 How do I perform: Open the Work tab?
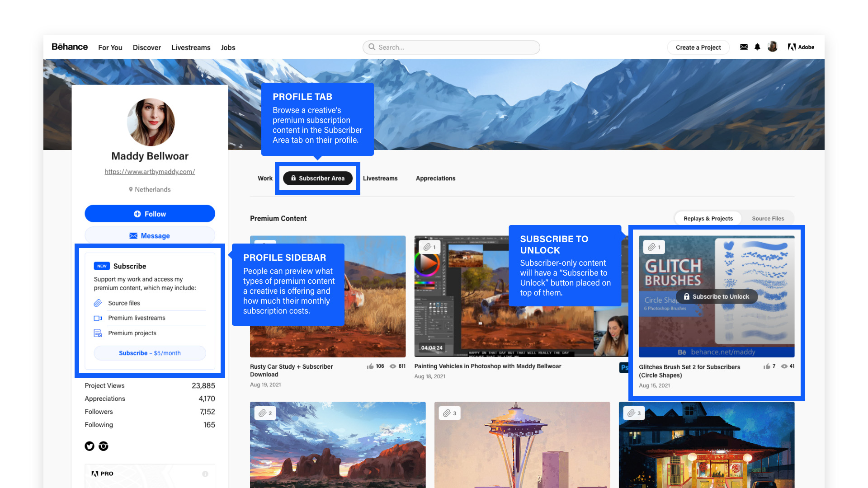coord(265,178)
